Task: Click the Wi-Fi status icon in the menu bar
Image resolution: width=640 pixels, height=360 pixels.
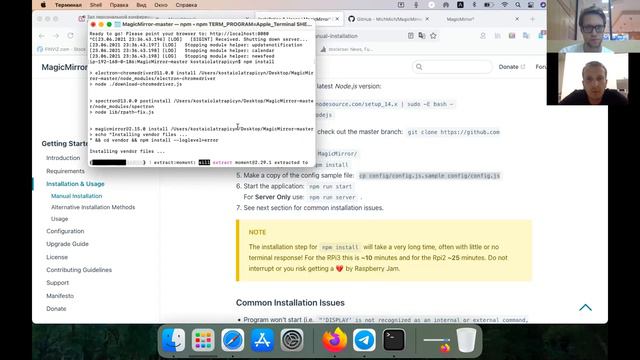Action: (x=505, y=5)
